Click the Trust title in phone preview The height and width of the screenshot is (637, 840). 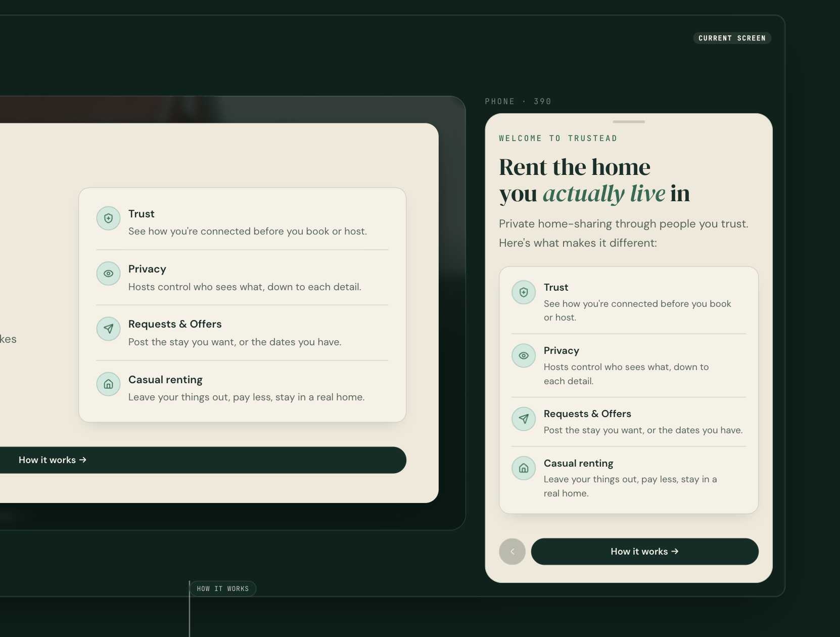[x=556, y=287]
